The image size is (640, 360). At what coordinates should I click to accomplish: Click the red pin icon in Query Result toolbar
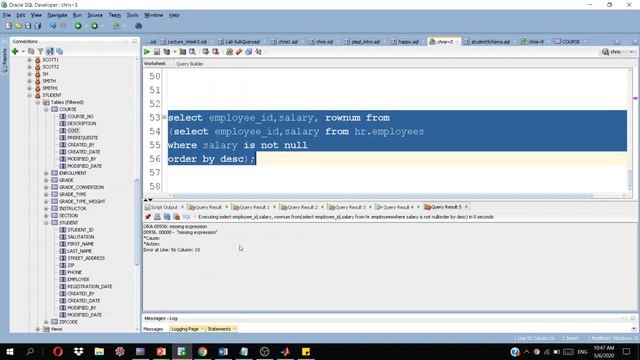[x=148, y=217]
